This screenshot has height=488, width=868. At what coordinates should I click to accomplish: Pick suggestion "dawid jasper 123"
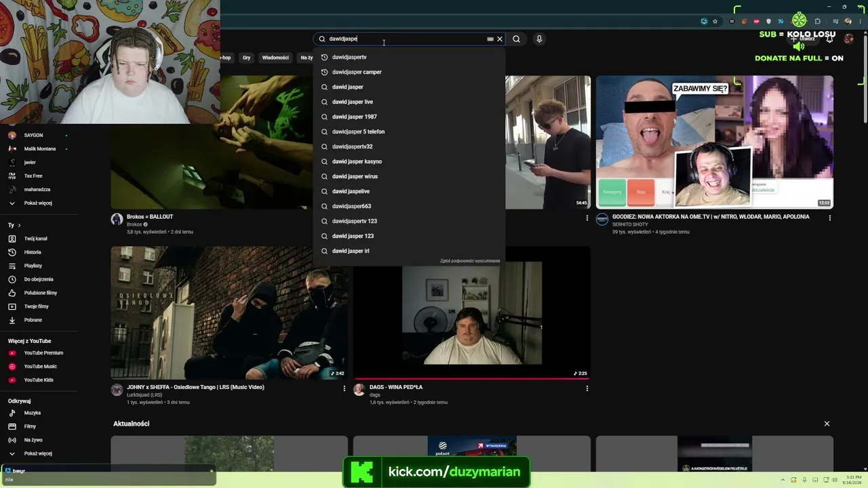point(409,236)
